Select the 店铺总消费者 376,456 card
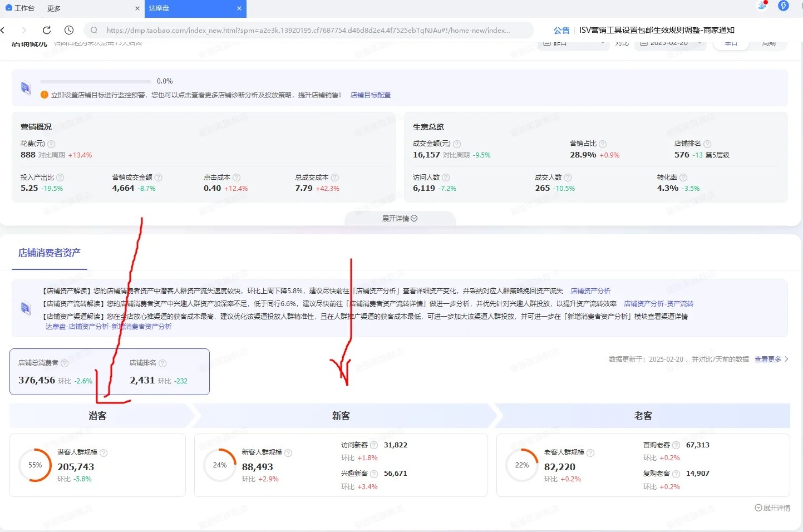This screenshot has height=532, width=803. click(55, 372)
